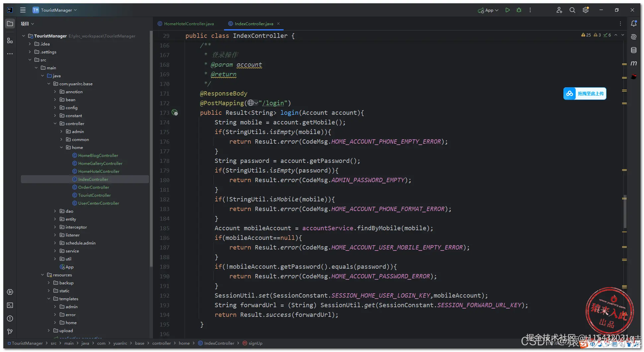Expand the .settings folder

coord(30,52)
